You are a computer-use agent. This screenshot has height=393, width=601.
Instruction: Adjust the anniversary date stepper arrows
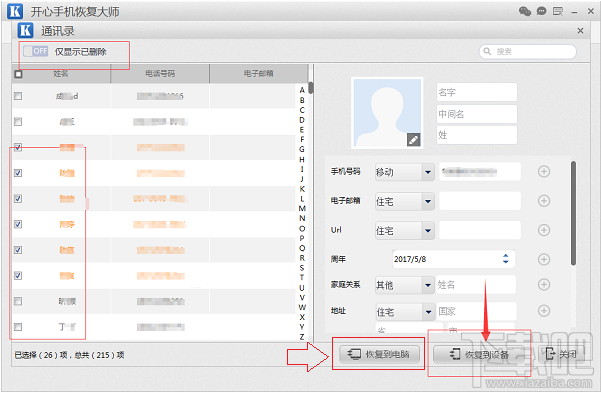click(506, 259)
